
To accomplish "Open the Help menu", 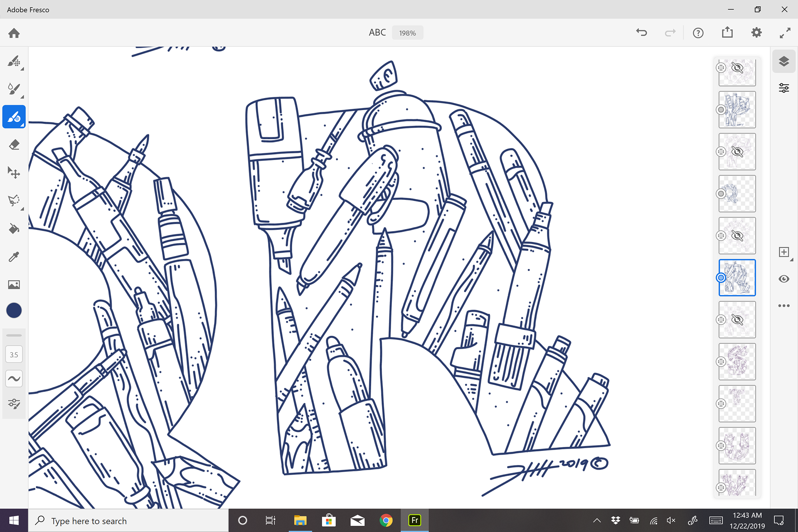I will click(698, 33).
